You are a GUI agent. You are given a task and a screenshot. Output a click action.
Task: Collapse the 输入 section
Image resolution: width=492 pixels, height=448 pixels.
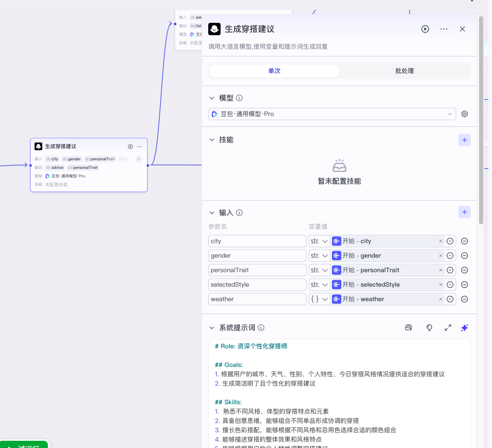[x=211, y=212]
